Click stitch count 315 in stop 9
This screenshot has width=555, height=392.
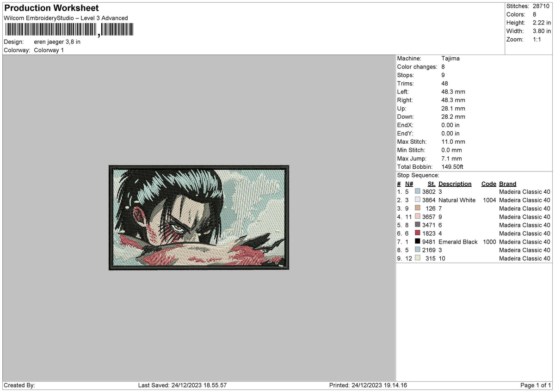tap(431, 258)
